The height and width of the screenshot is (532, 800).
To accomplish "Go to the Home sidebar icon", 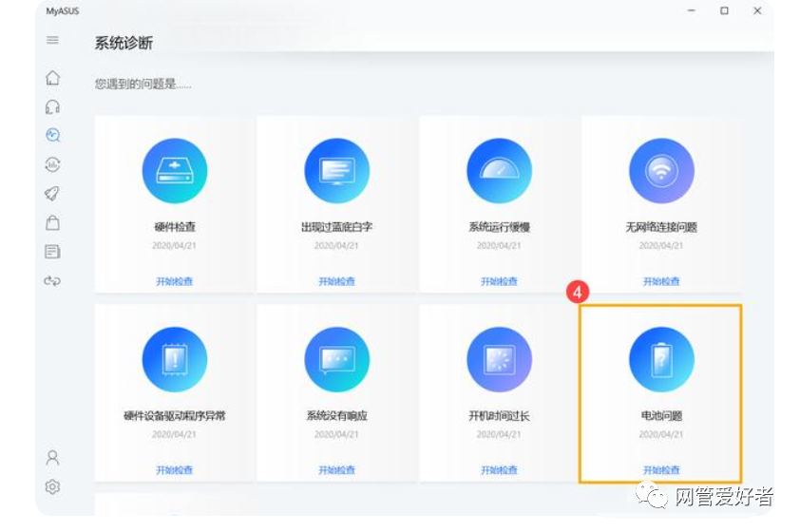I will tap(52, 78).
